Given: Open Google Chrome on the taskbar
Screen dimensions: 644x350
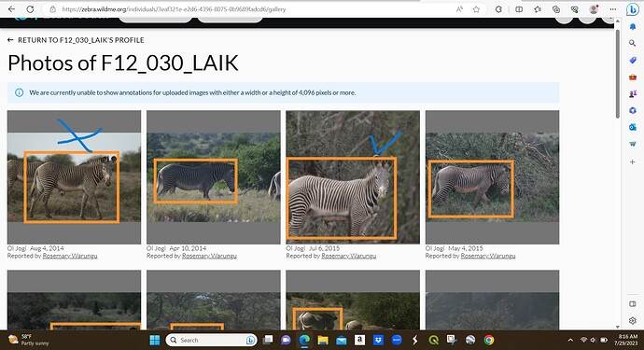Looking at the screenshot, I should [x=489, y=340].
